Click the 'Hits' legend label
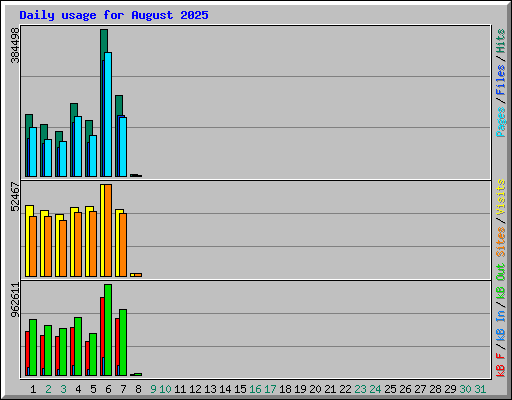 click(x=501, y=41)
